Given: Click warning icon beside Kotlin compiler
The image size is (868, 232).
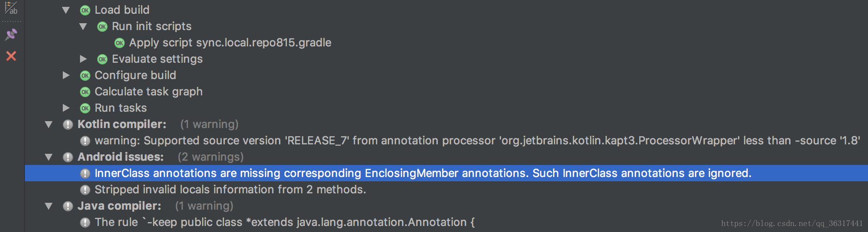Looking at the screenshot, I should point(68,125).
